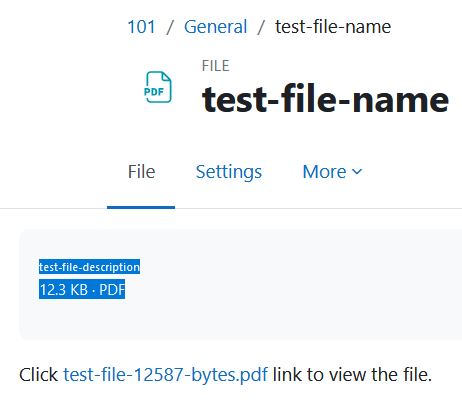This screenshot has height=405, width=462.
Task: Click the bold test-file-name page heading
Action: 325,99
